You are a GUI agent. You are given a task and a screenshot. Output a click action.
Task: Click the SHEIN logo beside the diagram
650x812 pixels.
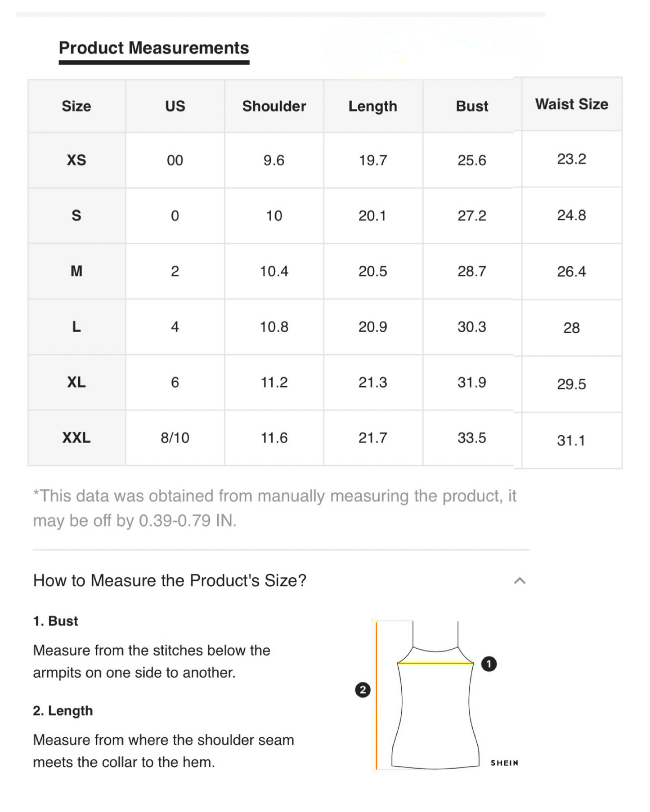point(504,763)
